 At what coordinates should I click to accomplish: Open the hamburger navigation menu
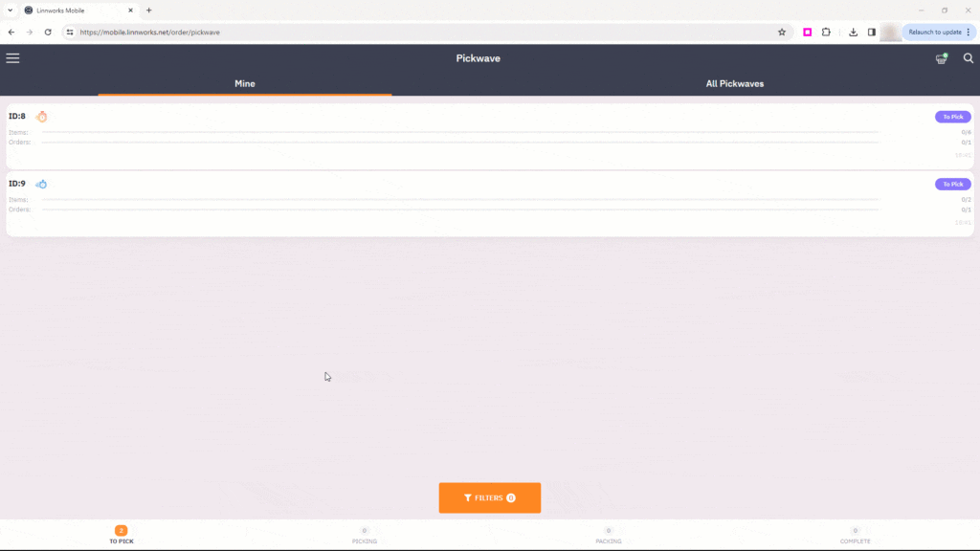tap(12, 58)
